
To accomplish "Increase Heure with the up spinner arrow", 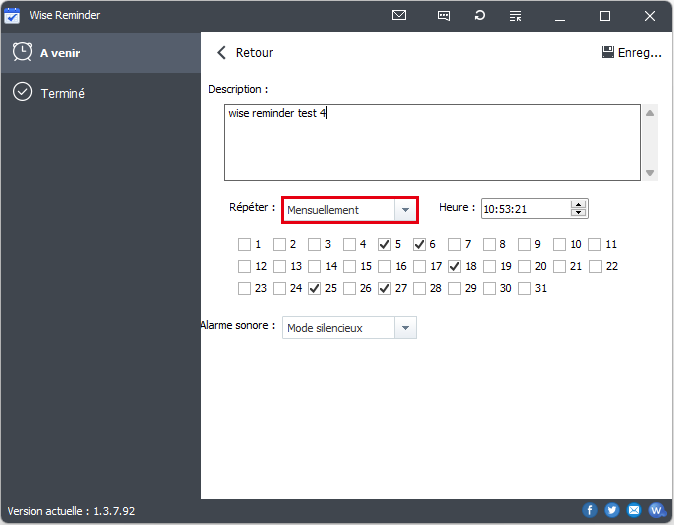I will tap(579, 205).
